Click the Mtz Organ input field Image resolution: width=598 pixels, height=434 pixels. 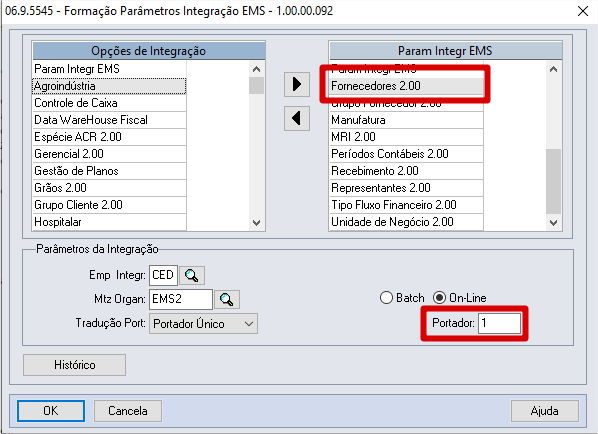[181, 299]
